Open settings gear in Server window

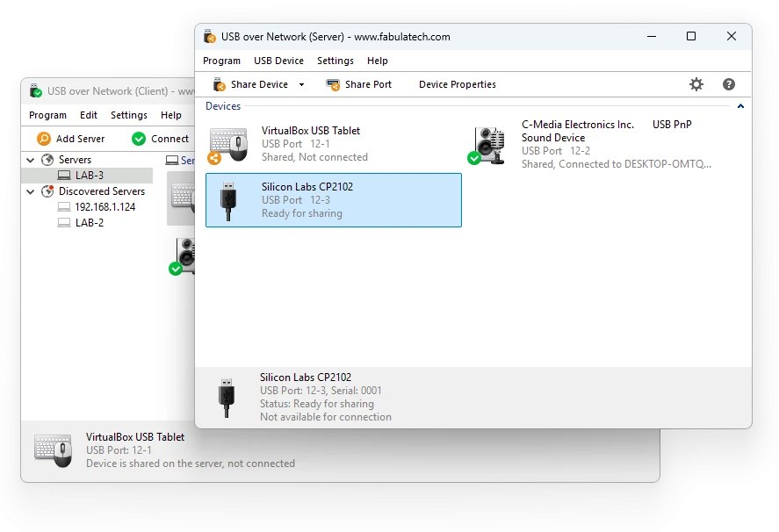click(x=696, y=84)
